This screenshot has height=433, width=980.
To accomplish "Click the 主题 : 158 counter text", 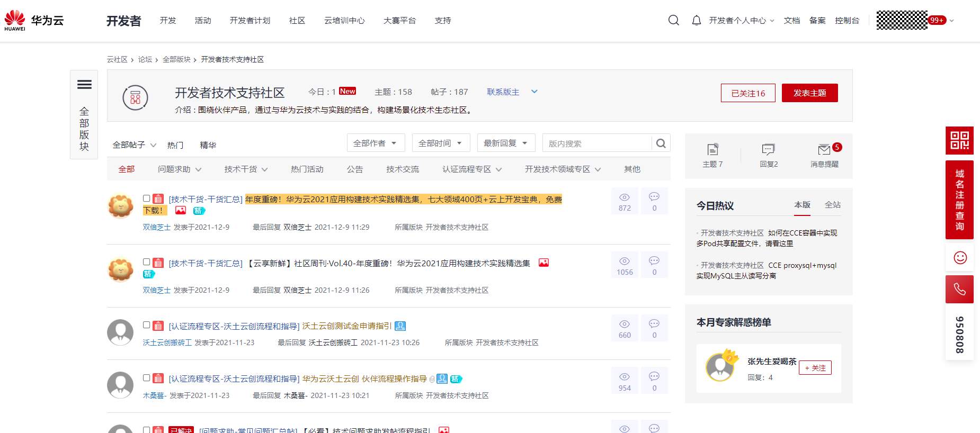I will pyautogui.click(x=394, y=92).
